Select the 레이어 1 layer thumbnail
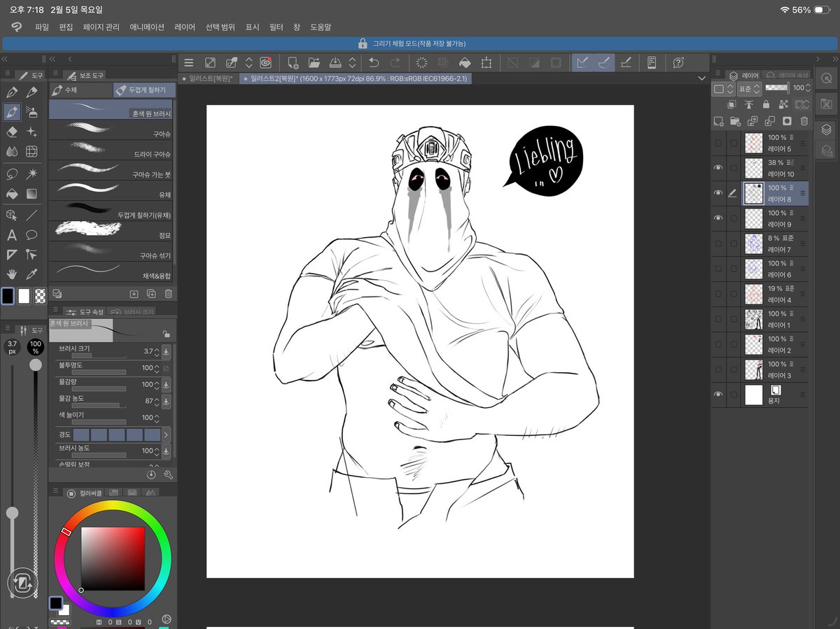Screen dimensions: 840x629 [x=754, y=319]
